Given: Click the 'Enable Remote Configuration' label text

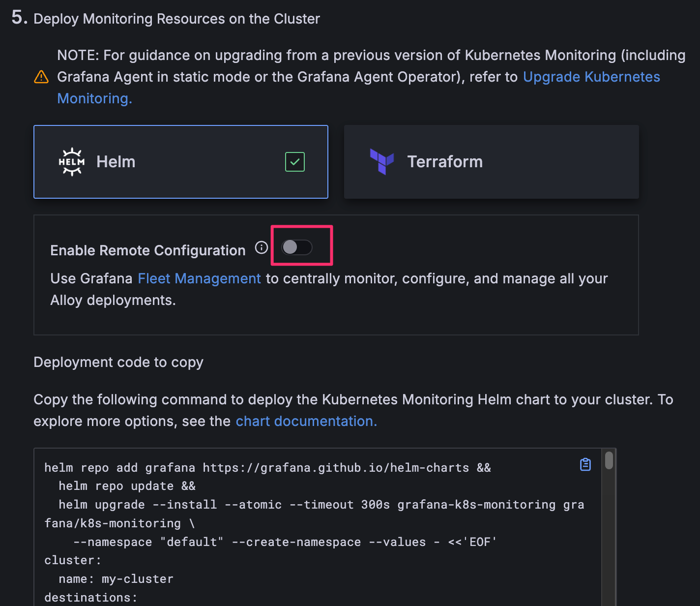Looking at the screenshot, I should click(x=147, y=250).
